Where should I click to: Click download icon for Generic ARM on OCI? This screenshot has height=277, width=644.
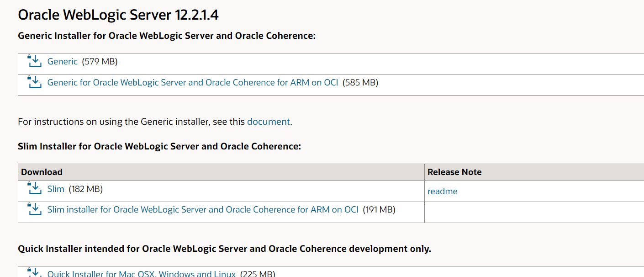pos(35,81)
